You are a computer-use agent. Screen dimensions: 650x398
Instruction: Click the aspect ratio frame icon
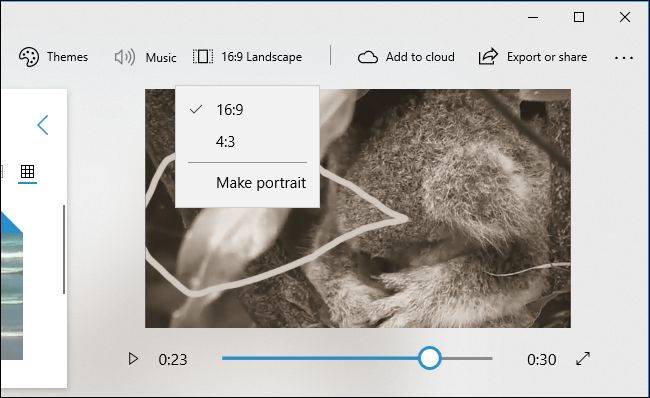coord(203,56)
